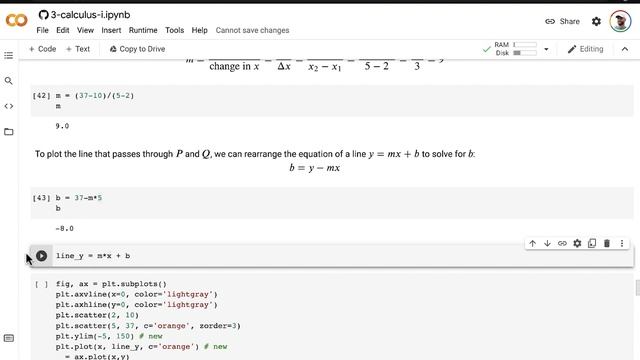Click the b = 37-m*5 code line
This screenshot has width=640, height=360.
pos(79,198)
